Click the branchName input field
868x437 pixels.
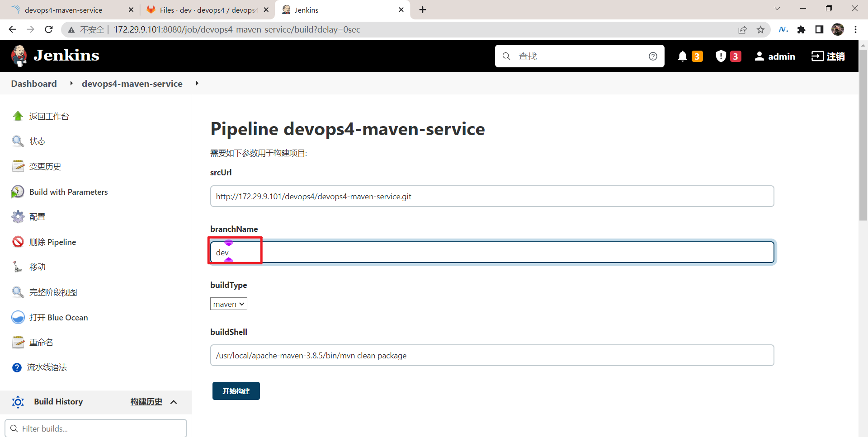point(492,252)
